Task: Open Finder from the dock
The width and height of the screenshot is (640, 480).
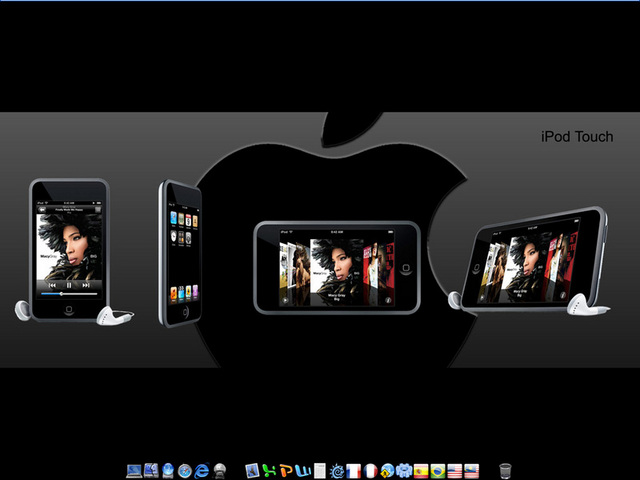Action: pos(151,471)
